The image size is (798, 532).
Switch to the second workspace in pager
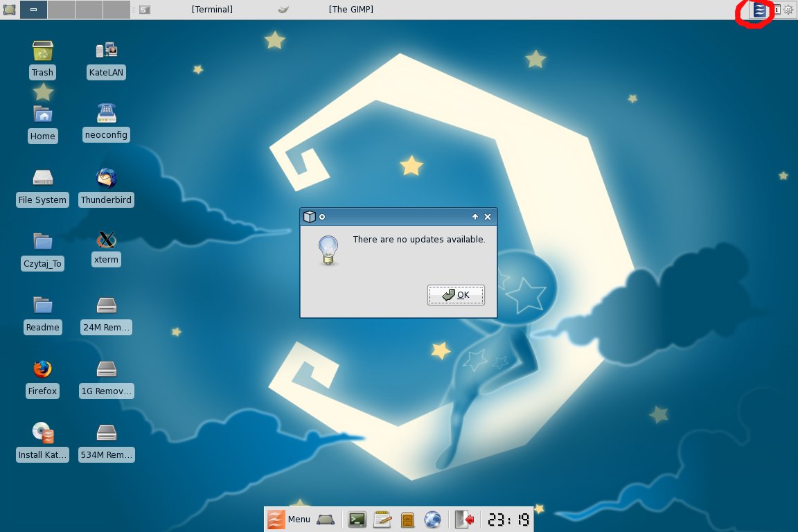pos(62,9)
